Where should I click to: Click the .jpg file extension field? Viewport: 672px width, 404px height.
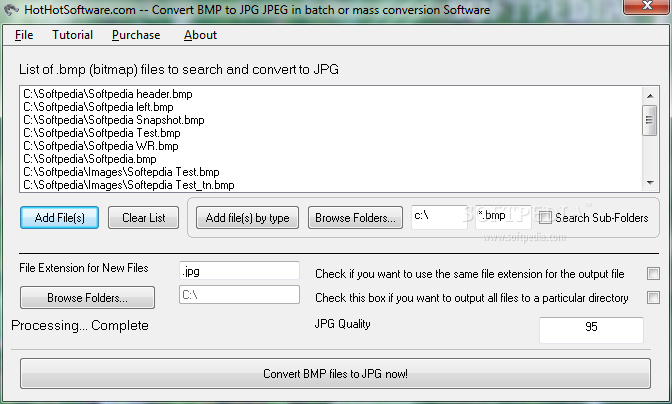[x=239, y=271]
